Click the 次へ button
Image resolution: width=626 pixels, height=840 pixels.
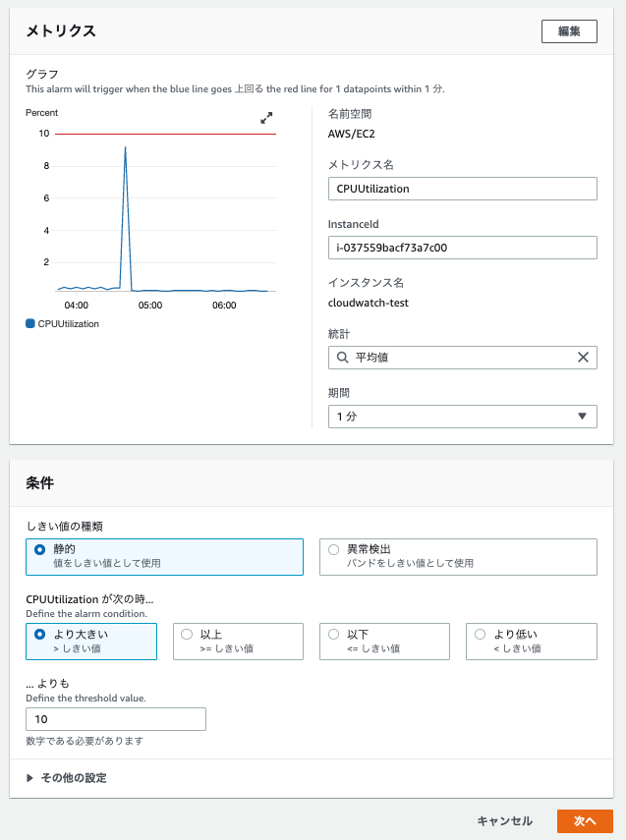[x=585, y=820]
